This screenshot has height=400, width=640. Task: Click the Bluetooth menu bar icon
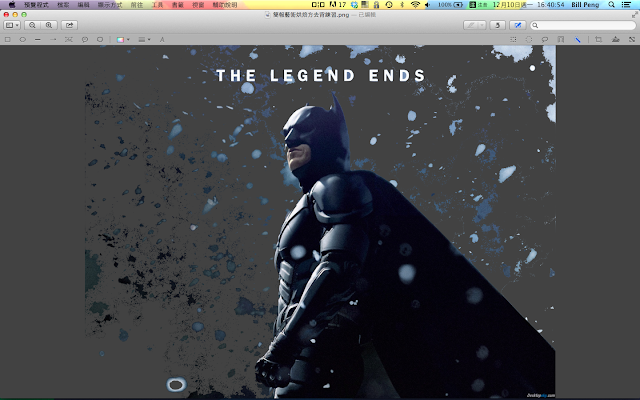402,5
